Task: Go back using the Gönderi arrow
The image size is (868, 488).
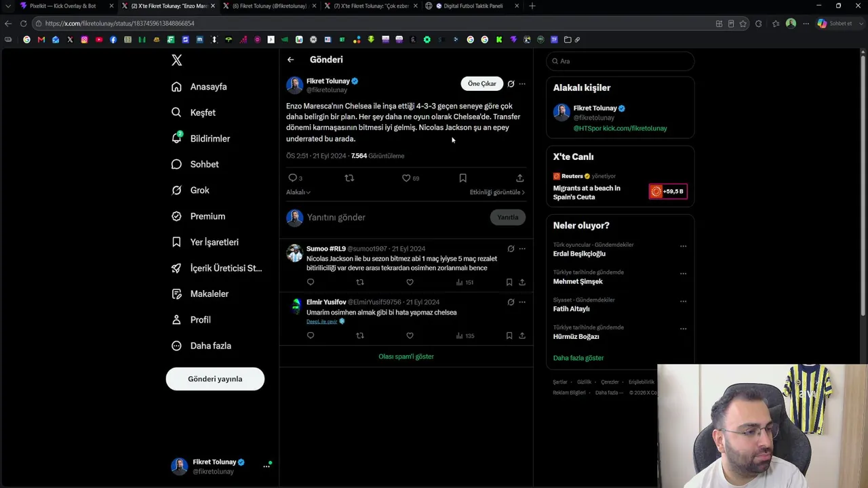Action: 290,60
